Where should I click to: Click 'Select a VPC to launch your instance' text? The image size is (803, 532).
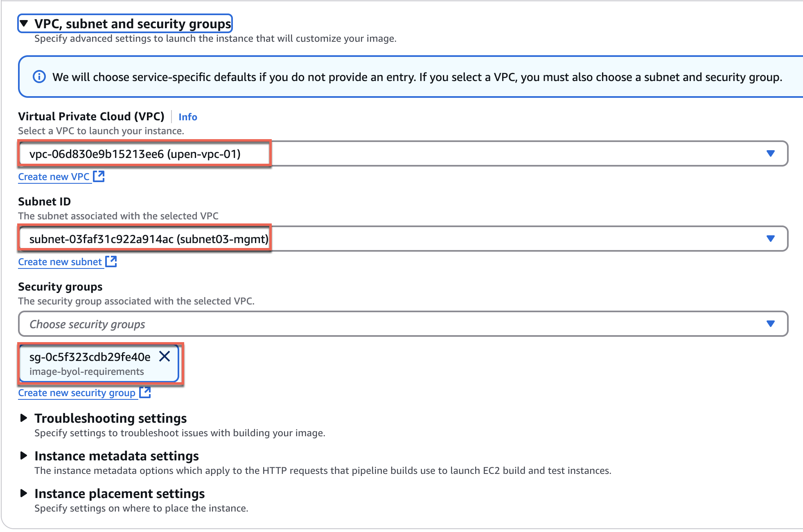pyautogui.click(x=101, y=131)
